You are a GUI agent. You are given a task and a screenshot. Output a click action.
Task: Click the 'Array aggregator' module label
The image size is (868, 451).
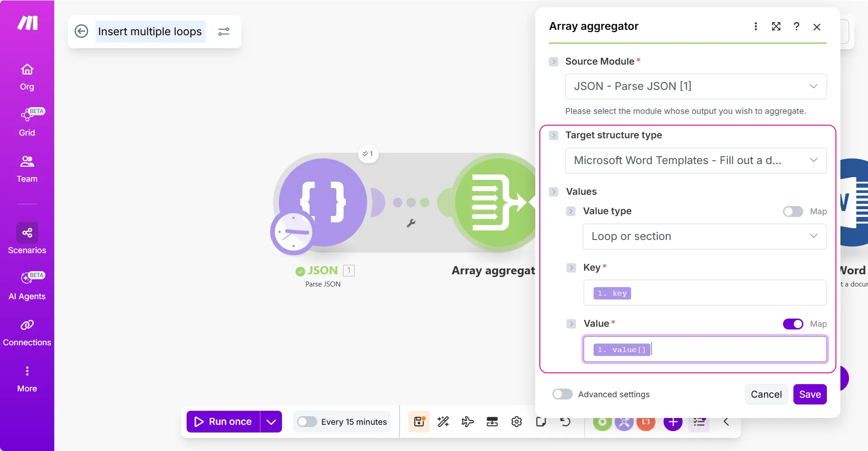(x=493, y=270)
